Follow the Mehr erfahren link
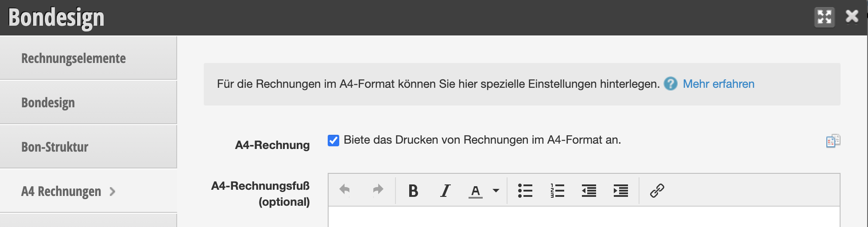Screen dimensions: 868x227 coord(718,84)
